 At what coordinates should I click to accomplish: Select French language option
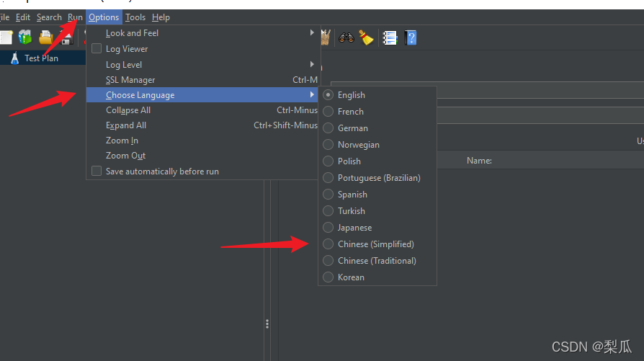pos(328,111)
